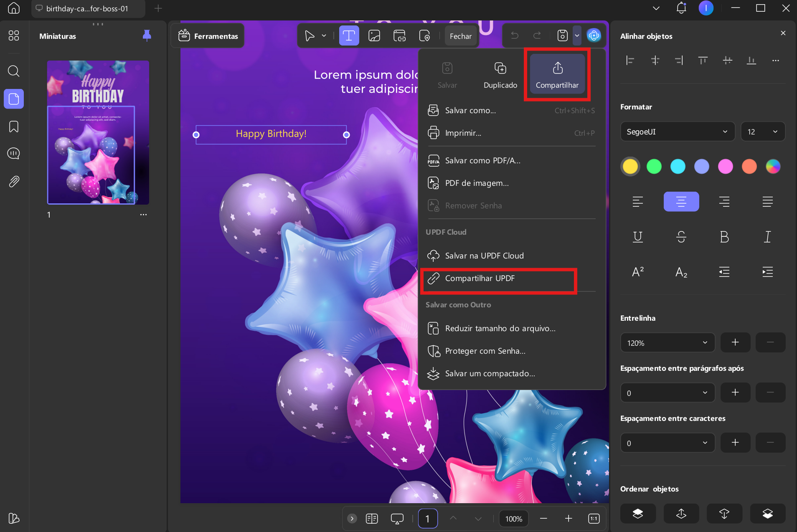Image resolution: width=797 pixels, height=532 pixels.
Task: Bring object to front in Ordenar objetos
Action: click(x=638, y=514)
